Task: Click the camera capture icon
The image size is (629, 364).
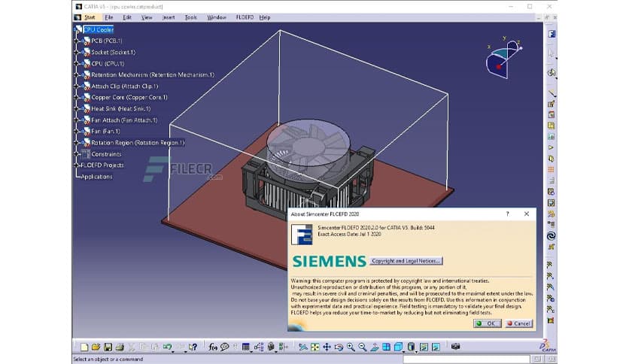Action: point(455,347)
